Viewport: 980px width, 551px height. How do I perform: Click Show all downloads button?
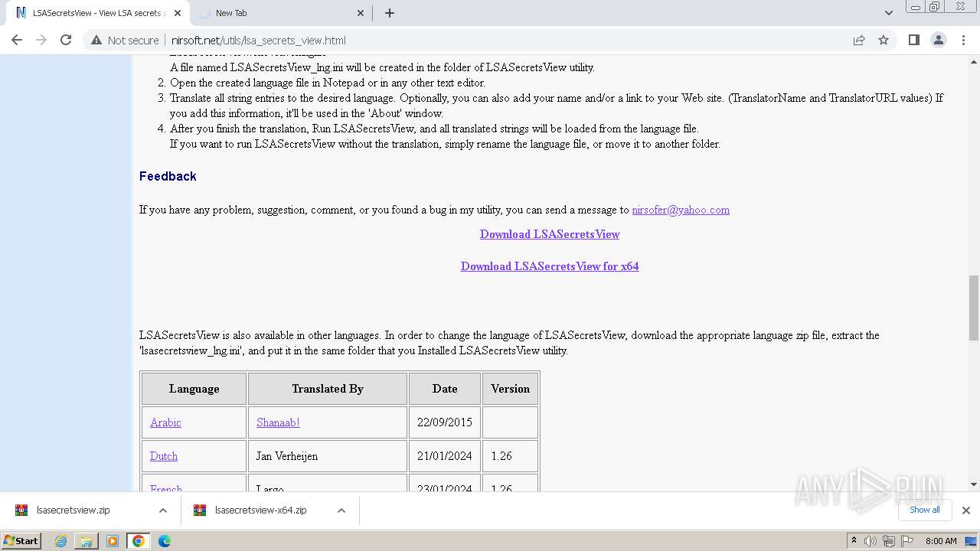point(925,510)
